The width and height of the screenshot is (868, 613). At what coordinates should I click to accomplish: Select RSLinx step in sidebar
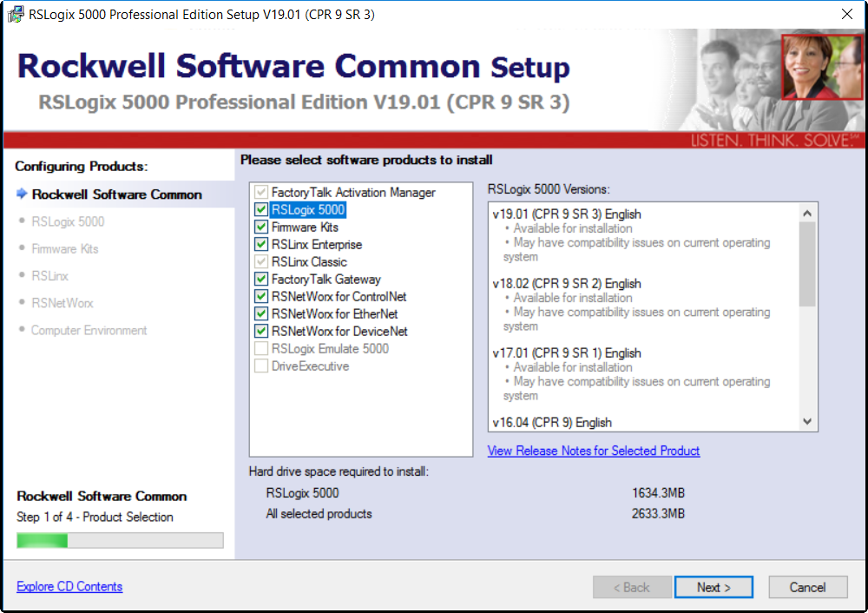coord(49,276)
